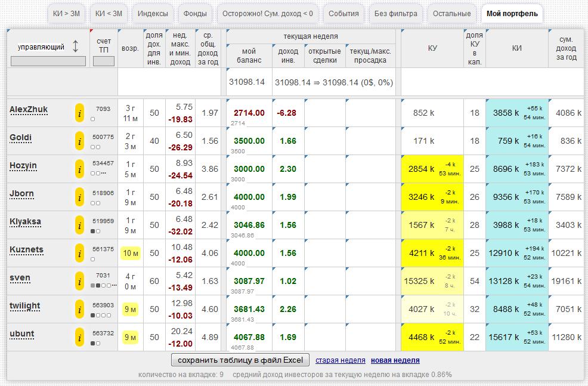588x386 pixels.
Task: Focus the управляющий filter input field
Action: [48, 61]
